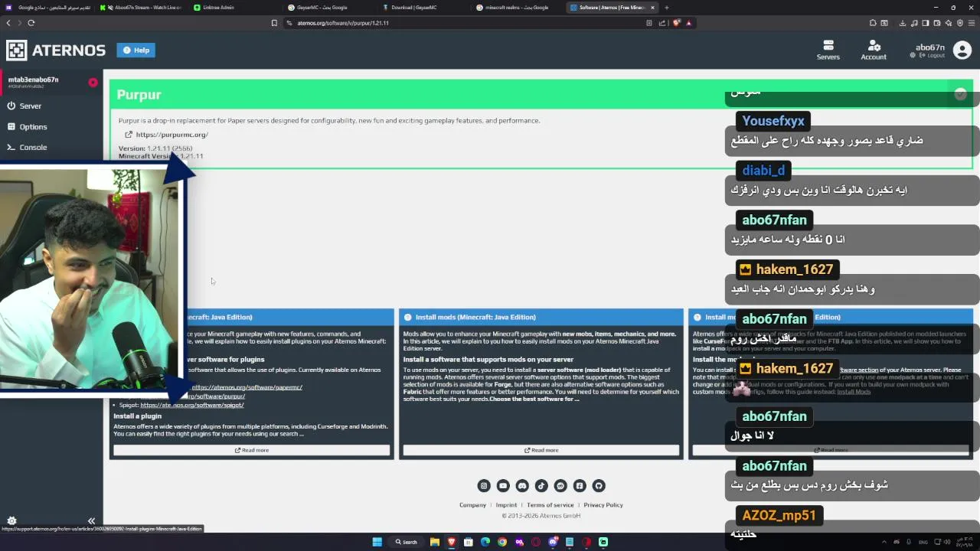Share the page from the address bar
Image resolution: width=980 pixels, height=551 pixels.
tap(662, 23)
